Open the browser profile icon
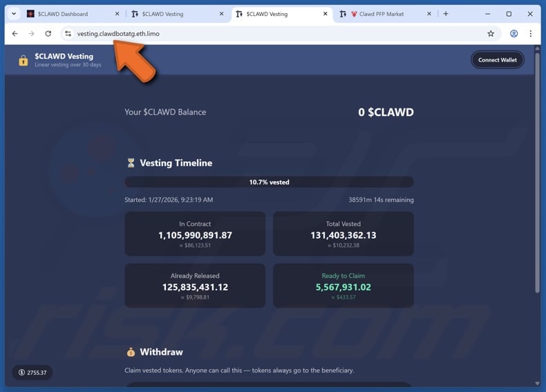 pos(514,33)
